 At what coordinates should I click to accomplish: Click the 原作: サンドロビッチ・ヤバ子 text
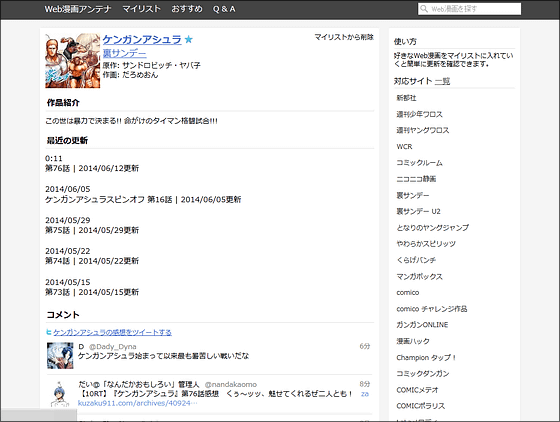(x=151, y=65)
